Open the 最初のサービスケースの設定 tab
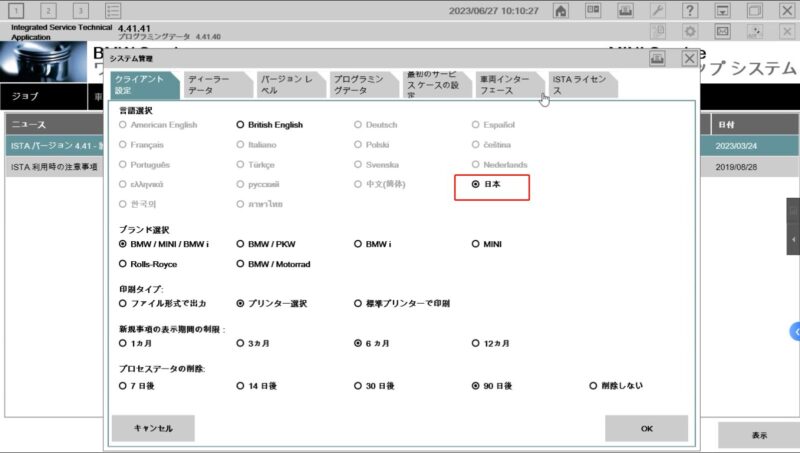The height and width of the screenshot is (453, 800). point(436,85)
